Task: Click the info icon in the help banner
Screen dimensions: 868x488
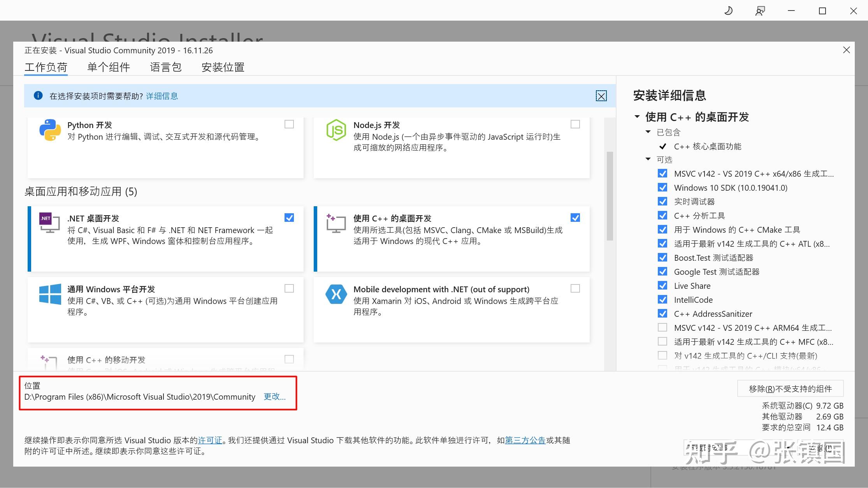Action: click(x=38, y=96)
